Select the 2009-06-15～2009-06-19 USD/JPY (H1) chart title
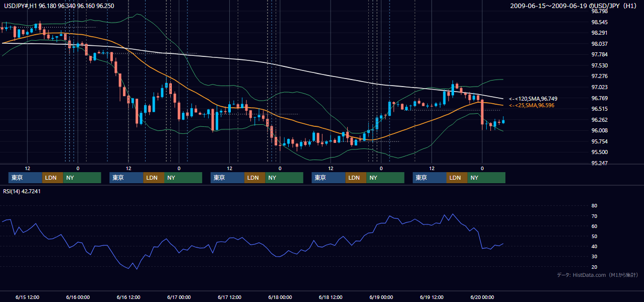Viewport: 644px width, 302px height. [574, 6]
